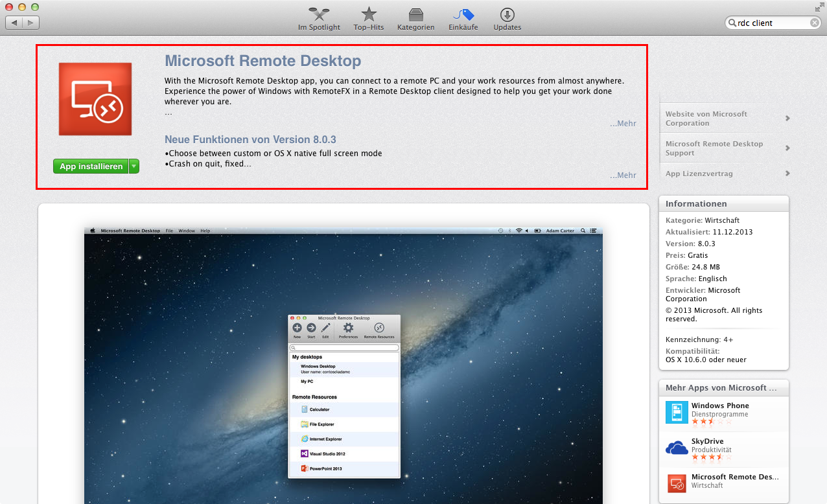Click the New icon in the screenshot's toolbar
This screenshot has width=827, height=504.
(x=297, y=330)
